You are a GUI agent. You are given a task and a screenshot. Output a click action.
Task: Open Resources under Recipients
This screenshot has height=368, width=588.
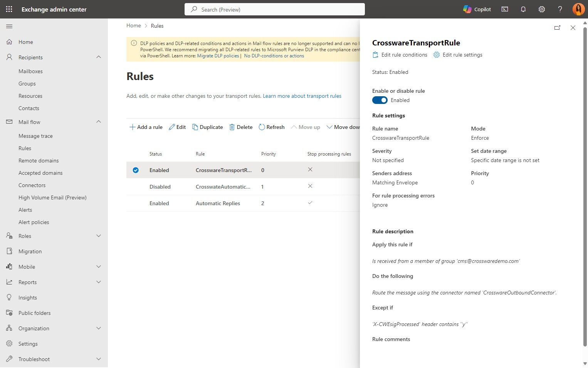coord(30,96)
